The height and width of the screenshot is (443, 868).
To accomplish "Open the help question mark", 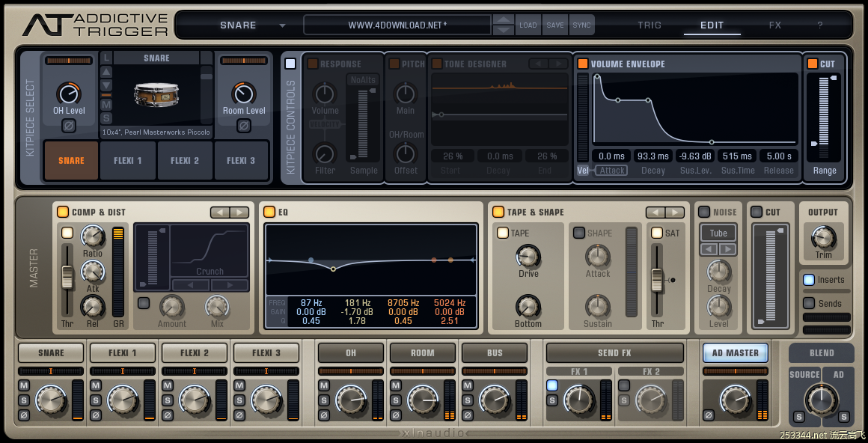I will click(820, 25).
